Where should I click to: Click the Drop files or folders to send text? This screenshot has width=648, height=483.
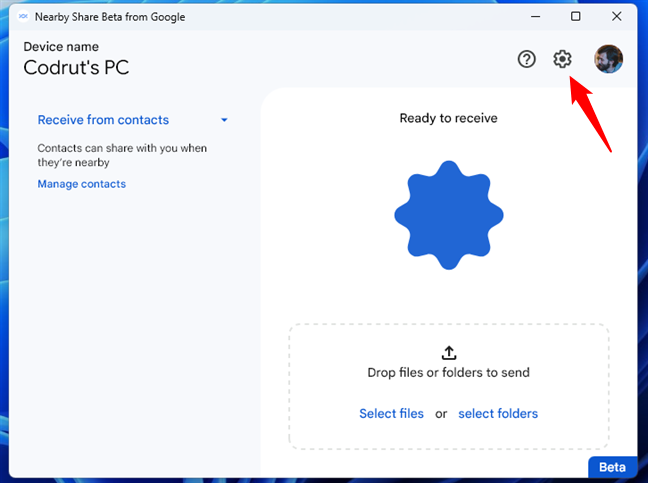448,373
